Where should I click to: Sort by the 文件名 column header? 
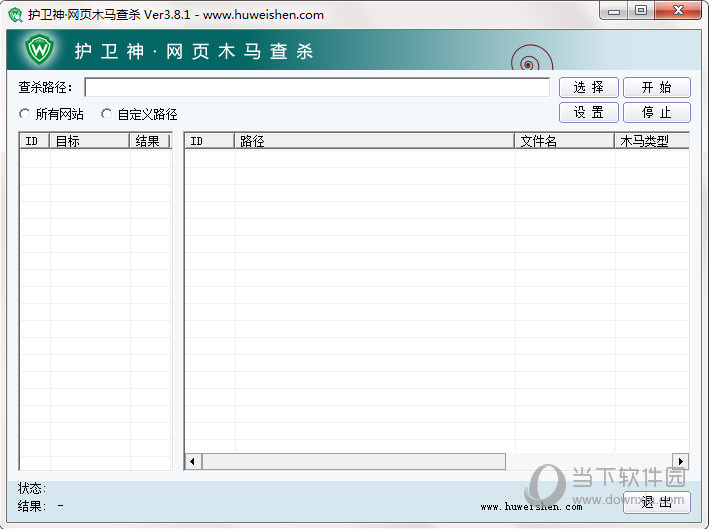point(564,141)
